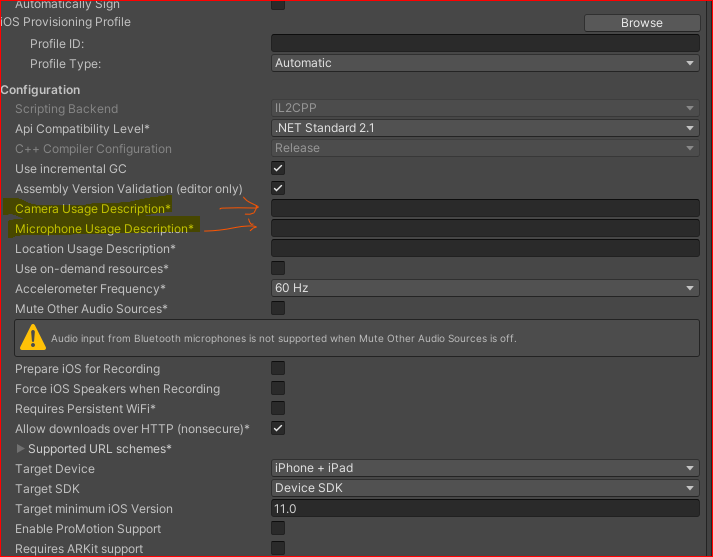Viewport: 713px width, 557px height.
Task: Enable Use on-demand resources checkbox
Action: [278, 268]
